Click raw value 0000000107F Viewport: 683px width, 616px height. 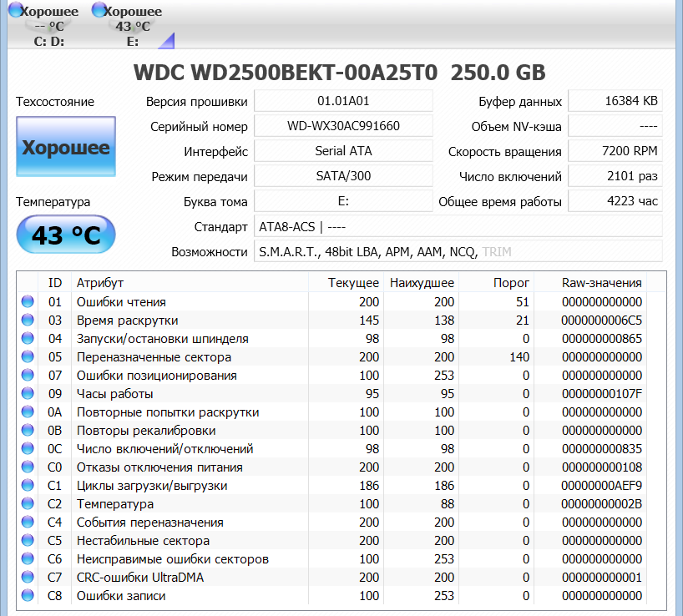click(x=601, y=393)
